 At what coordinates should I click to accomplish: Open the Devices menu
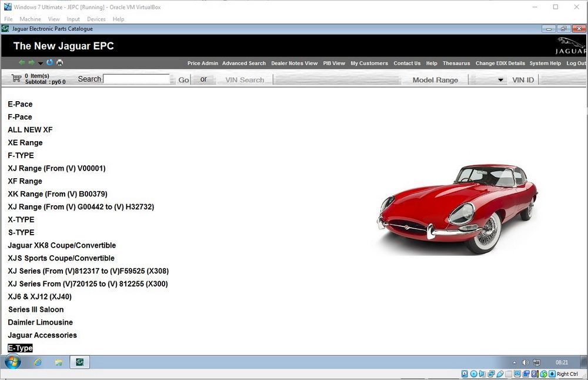coord(96,19)
